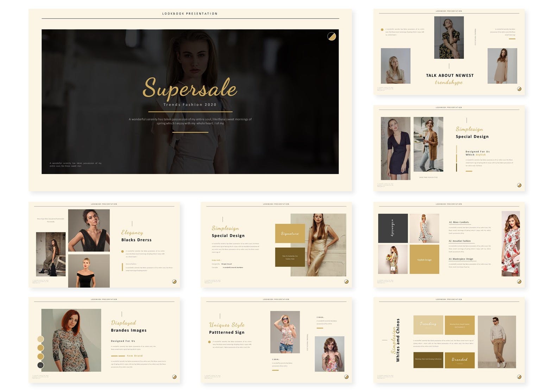This screenshot has height=392, width=549.
Task: Select the light gold Trending box
Action: [428, 325]
